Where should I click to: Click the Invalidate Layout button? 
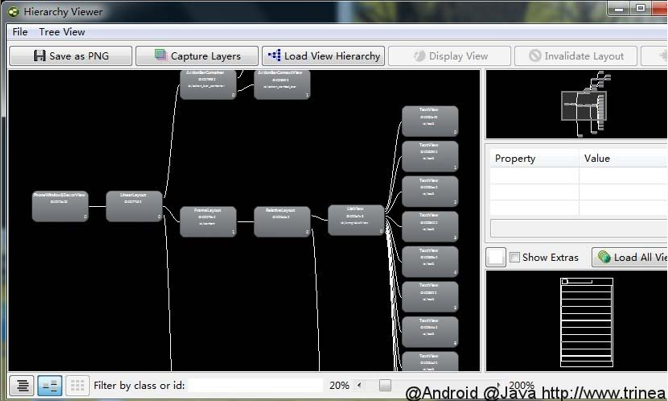(x=576, y=56)
